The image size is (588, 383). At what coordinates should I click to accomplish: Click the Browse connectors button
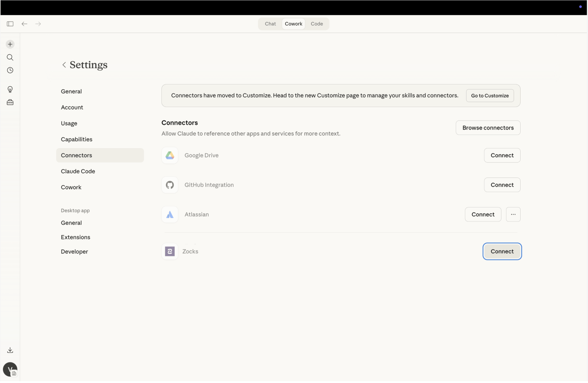[488, 128]
